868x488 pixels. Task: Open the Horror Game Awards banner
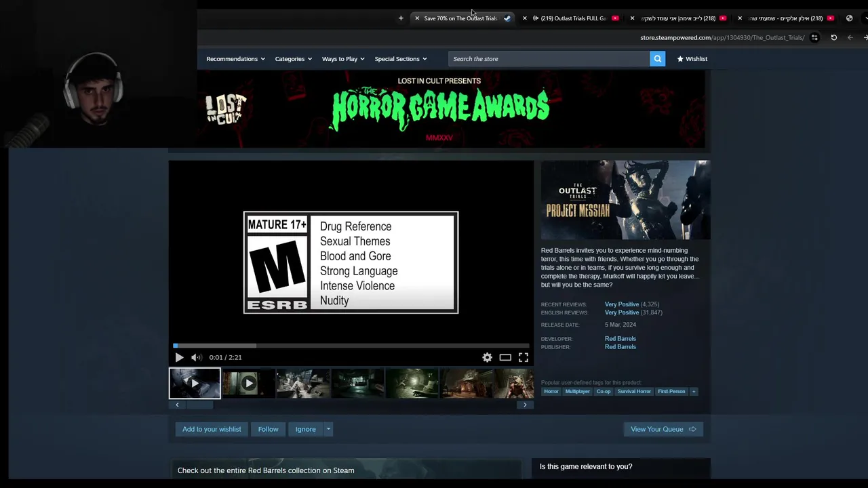point(451,109)
